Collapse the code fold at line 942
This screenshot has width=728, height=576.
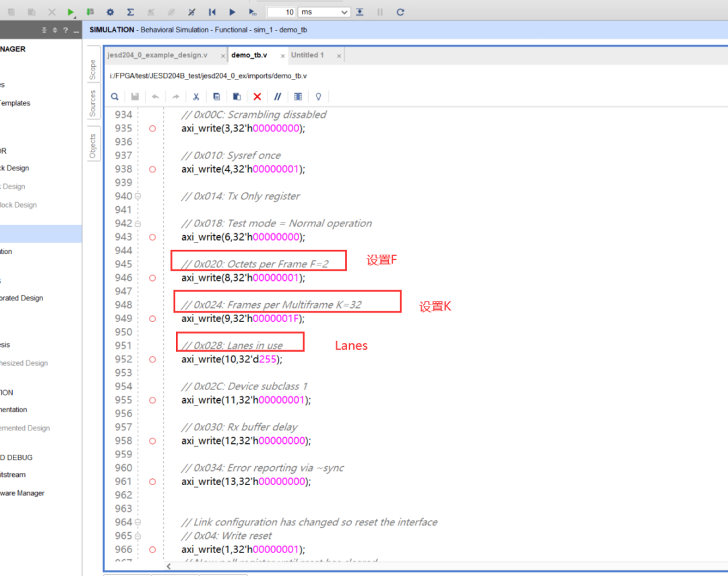138,224
